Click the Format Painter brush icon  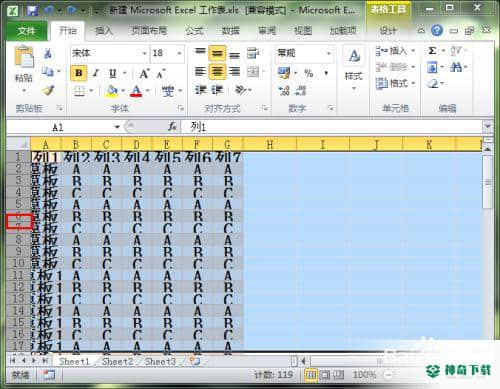coord(49,90)
